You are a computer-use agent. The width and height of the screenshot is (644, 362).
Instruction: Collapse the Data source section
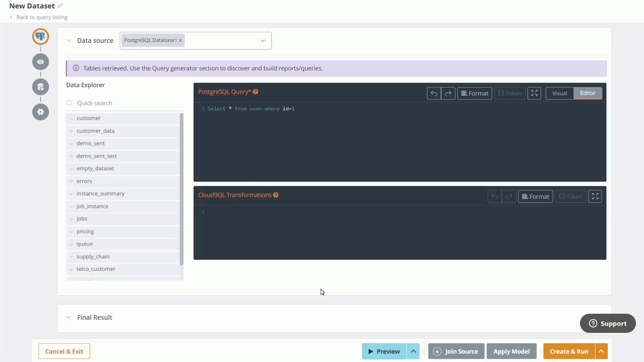point(68,40)
